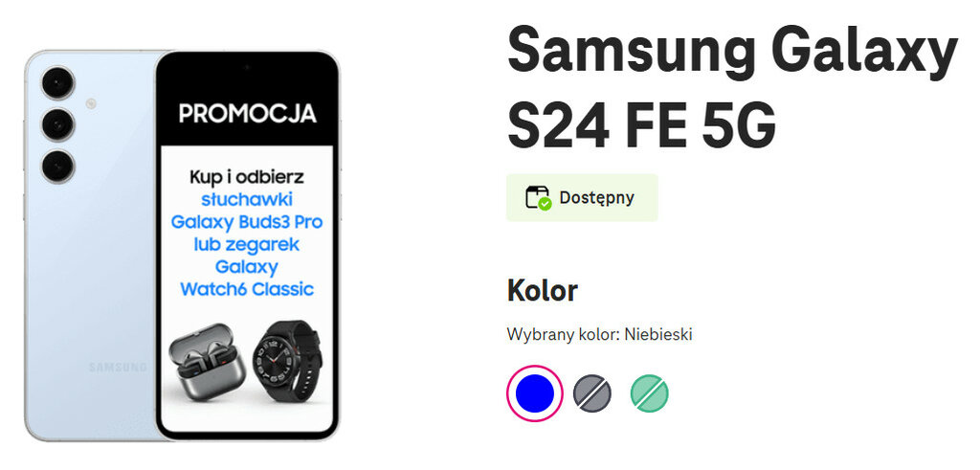Screen dimensions: 980x470
Task: Click the 'Watch6 Classic' promo text
Action: click(x=247, y=288)
